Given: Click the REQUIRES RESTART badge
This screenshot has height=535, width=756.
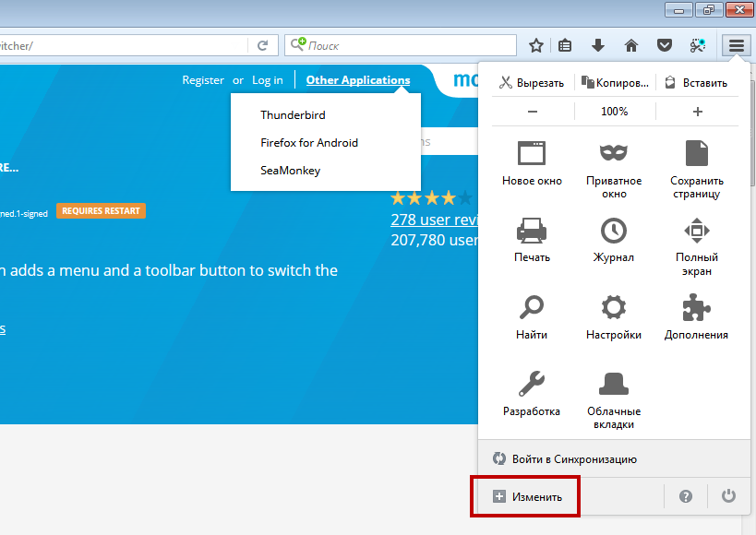Looking at the screenshot, I should 101,211.
